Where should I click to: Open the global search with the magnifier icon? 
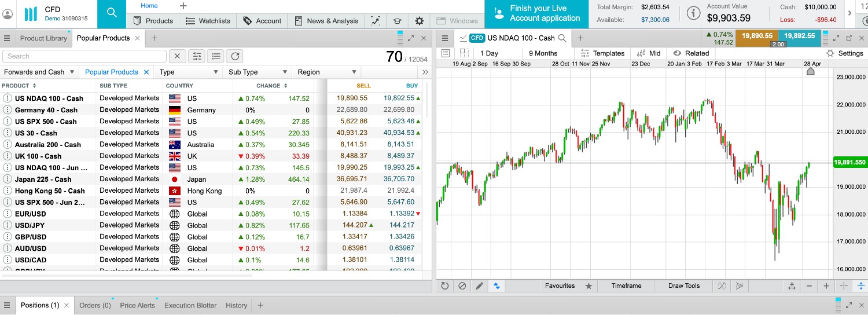112,13
